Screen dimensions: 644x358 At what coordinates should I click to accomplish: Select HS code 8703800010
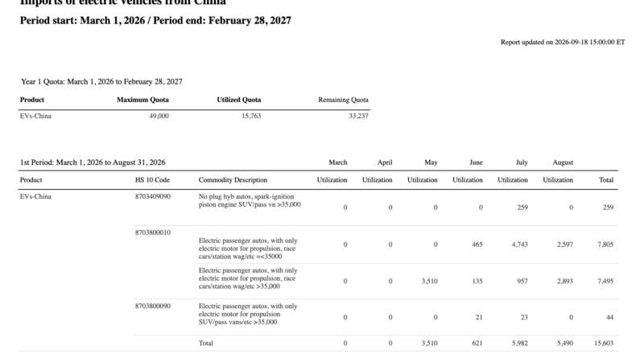pyautogui.click(x=153, y=232)
